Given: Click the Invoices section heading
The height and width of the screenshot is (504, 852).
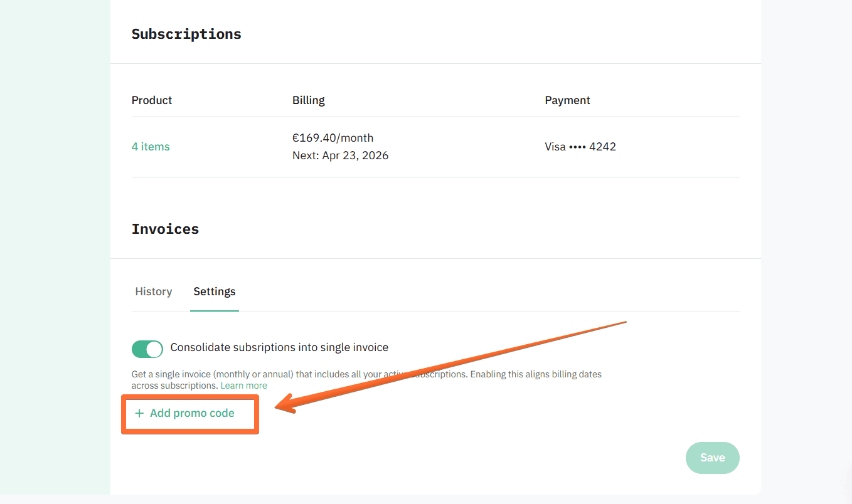Looking at the screenshot, I should pos(165,229).
